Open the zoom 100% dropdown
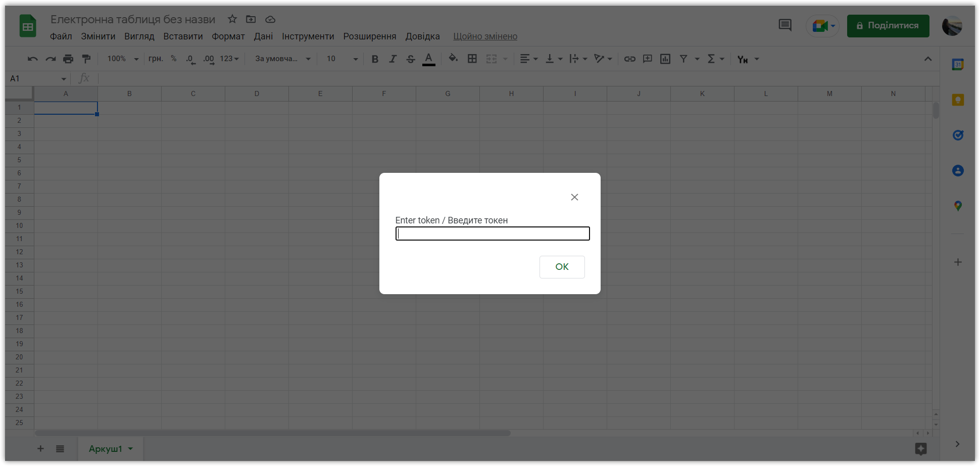Viewport: 980px width, 466px height. 123,59
